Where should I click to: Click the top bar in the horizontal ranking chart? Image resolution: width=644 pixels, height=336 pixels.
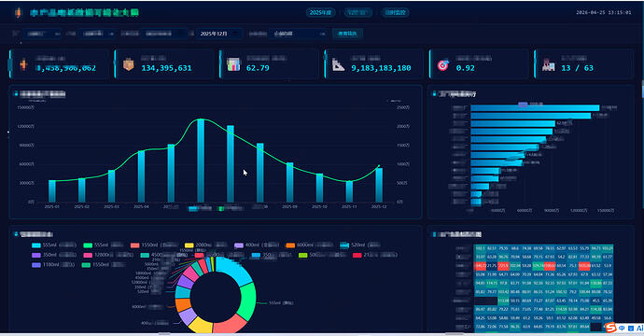(535, 108)
